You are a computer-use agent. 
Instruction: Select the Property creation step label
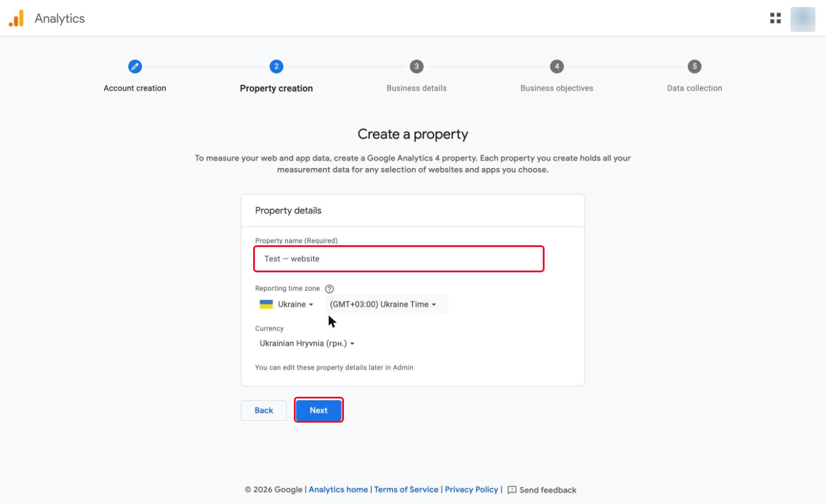pos(276,88)
